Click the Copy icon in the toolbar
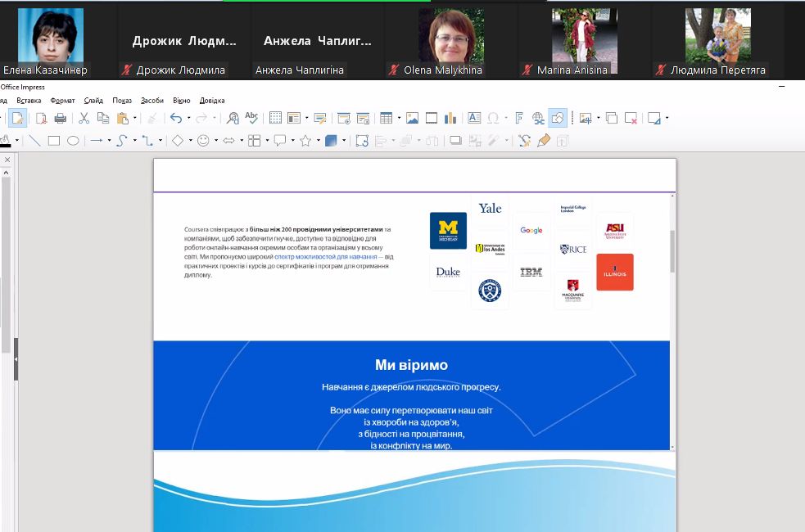The width and height of the screenshot is (805, 532). (x=103, y=119)
